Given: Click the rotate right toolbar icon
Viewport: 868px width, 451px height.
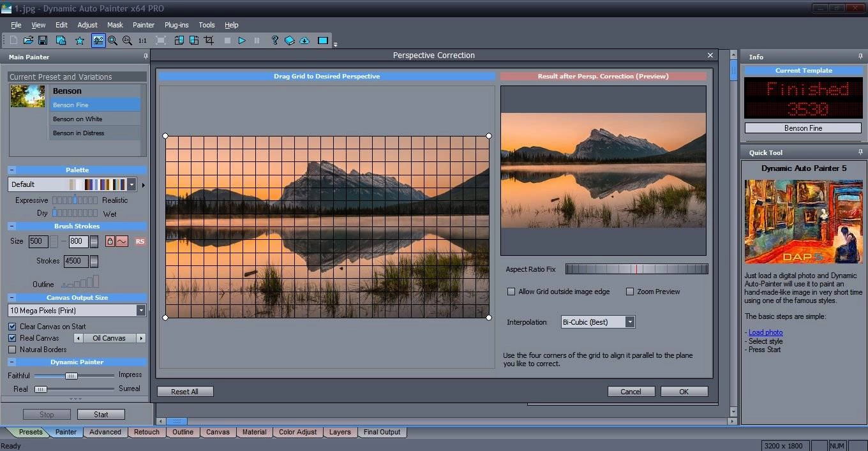Looking at the screenshot, I should 193,40.
